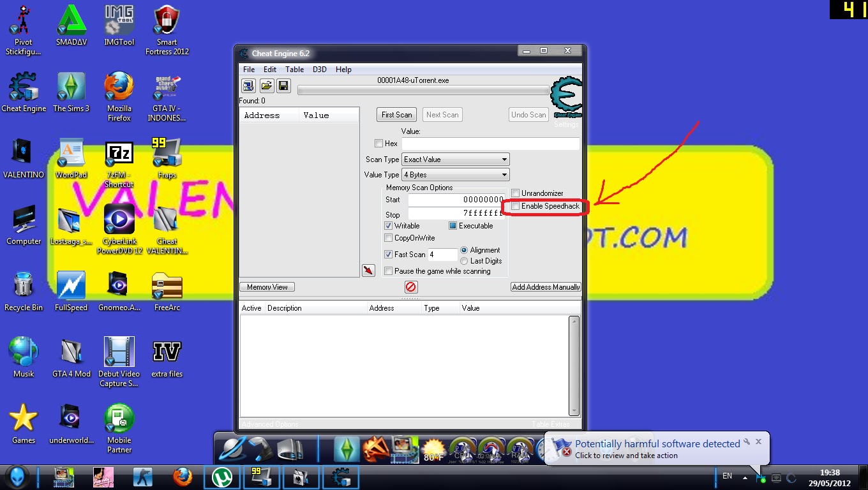
Task: Click the Fraps taskbar button
Action: point(262,477)
